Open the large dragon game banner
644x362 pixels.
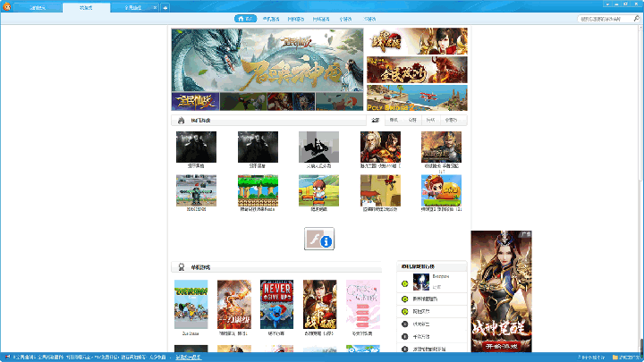click(x=267, y=60)
